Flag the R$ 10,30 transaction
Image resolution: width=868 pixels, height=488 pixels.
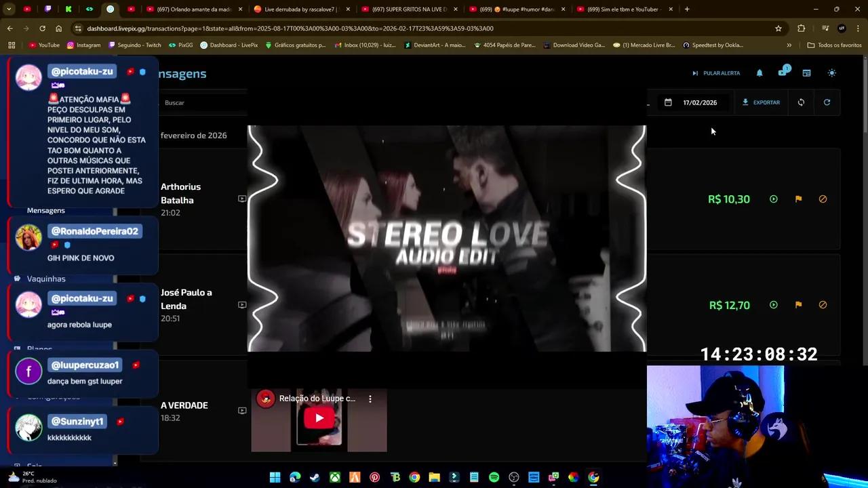[x=798, y=199]
